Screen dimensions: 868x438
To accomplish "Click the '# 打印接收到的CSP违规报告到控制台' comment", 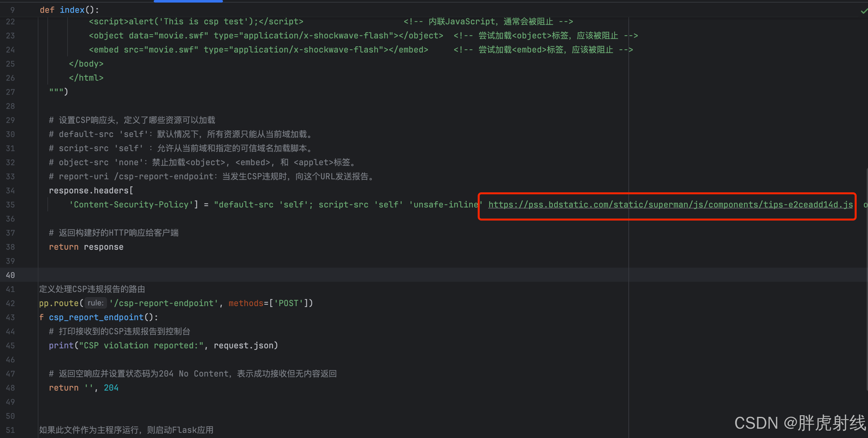I will (119, 331).
